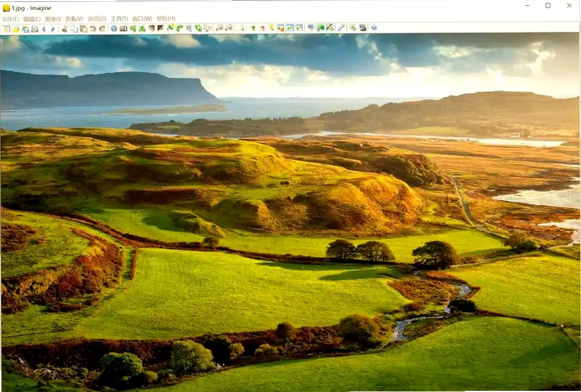Click the undo curved arrow icon

[x=93, y=29]
